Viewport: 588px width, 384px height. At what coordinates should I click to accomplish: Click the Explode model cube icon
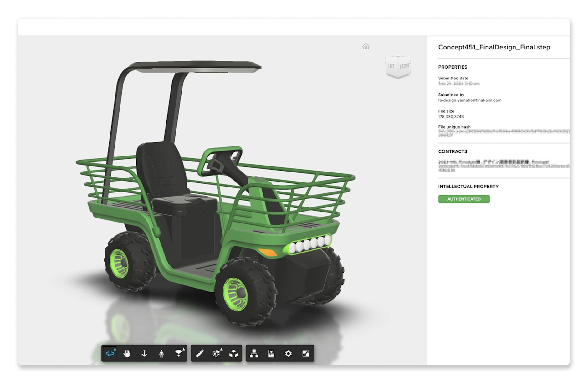click(233, 353)
